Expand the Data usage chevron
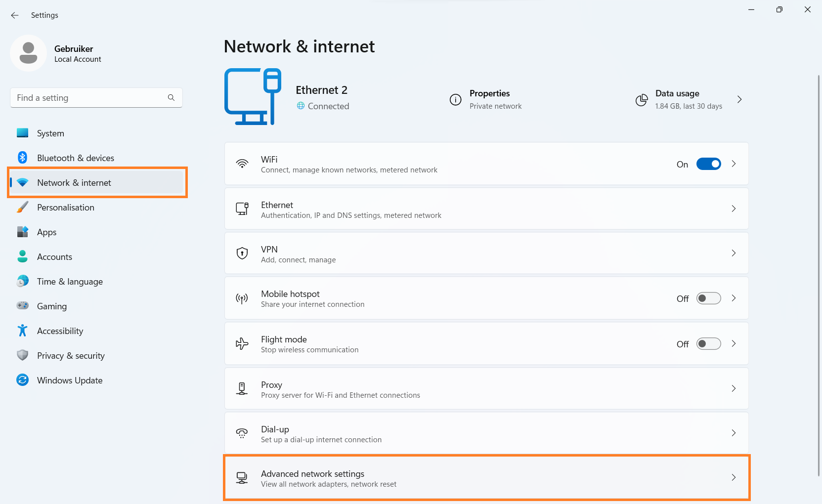 739,99
